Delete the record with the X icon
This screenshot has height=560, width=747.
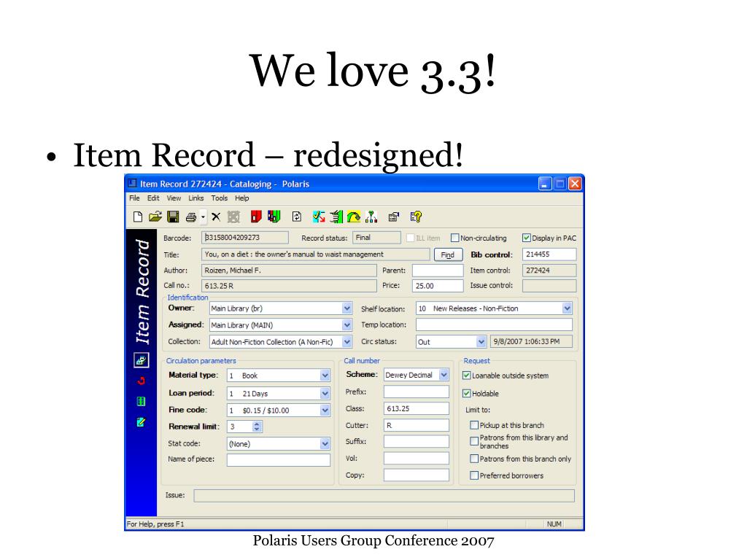pyautogui.click(x=216, y=217)
